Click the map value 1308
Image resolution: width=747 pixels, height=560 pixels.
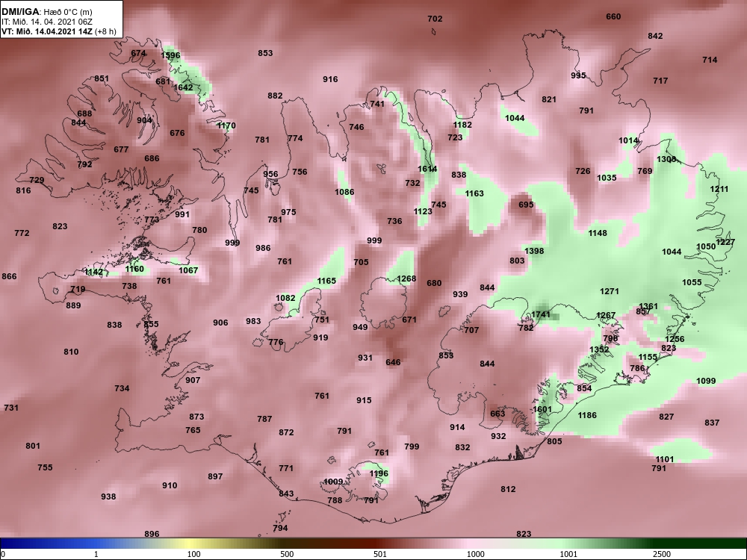(666, 159)
